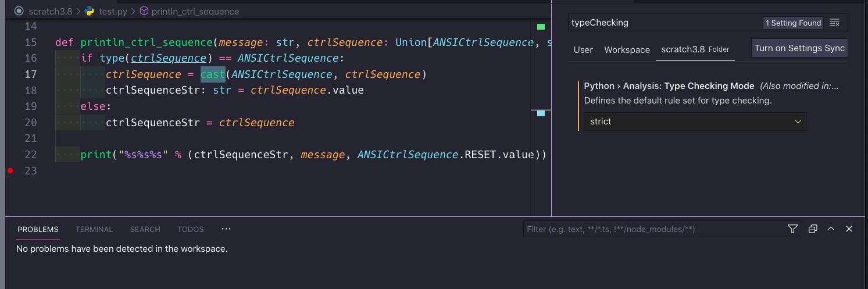The width and height of the screenshot is (868, 289).
Task: Open more panel views ellipsis
Action: 226,229
